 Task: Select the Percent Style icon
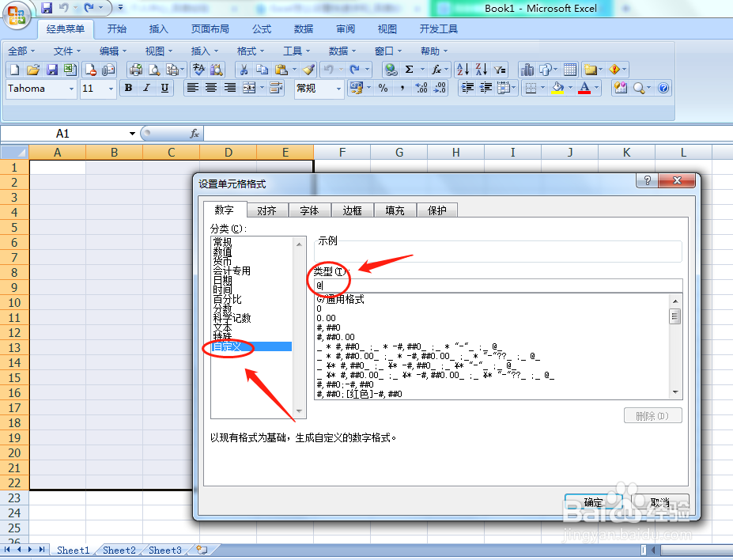tap(382, 88)
